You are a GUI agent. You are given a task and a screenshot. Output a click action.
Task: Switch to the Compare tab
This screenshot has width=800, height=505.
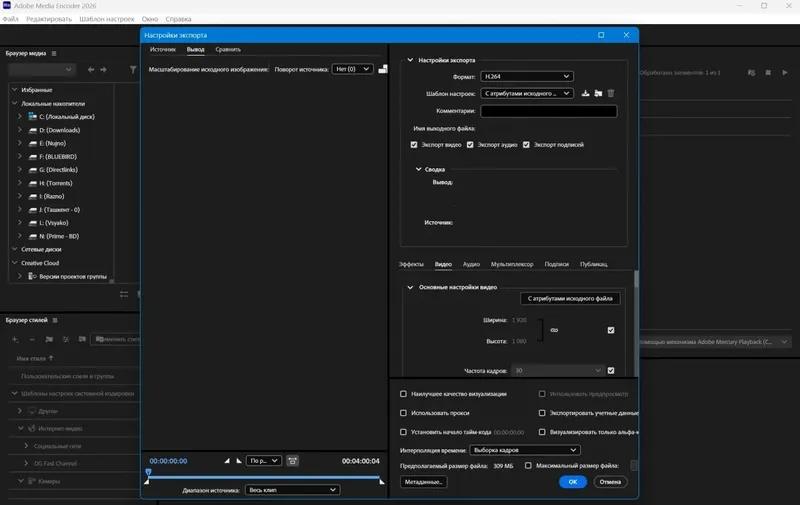point(228,49)
